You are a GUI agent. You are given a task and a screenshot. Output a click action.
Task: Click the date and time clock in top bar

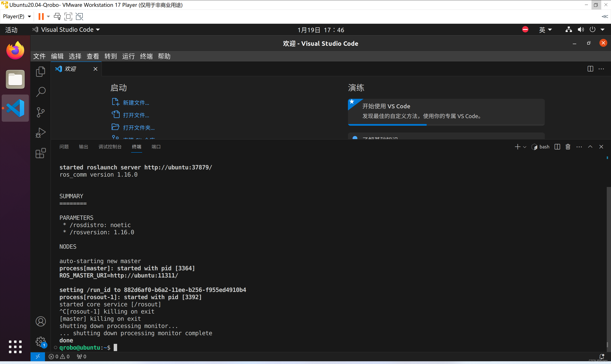[x=321, y=30]
